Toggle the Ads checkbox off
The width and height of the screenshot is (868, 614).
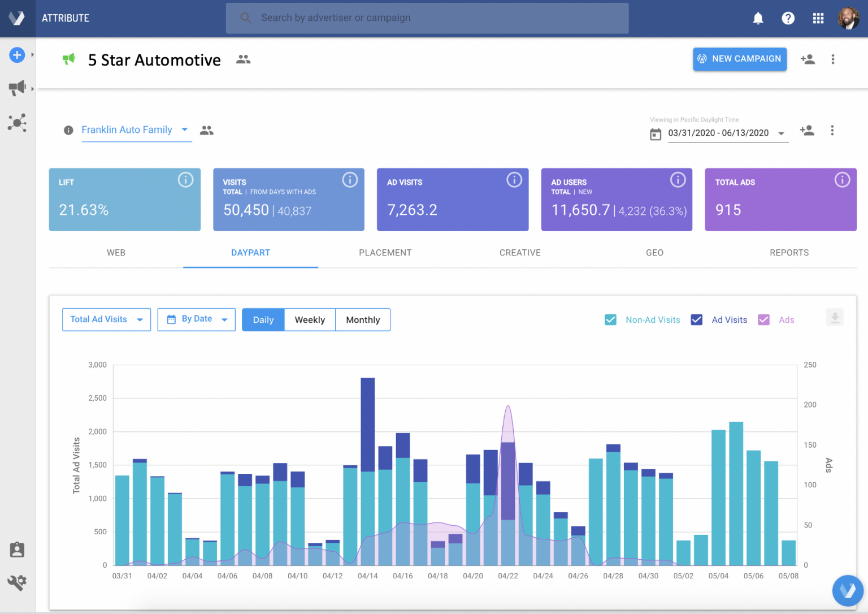tap(763, 319)
